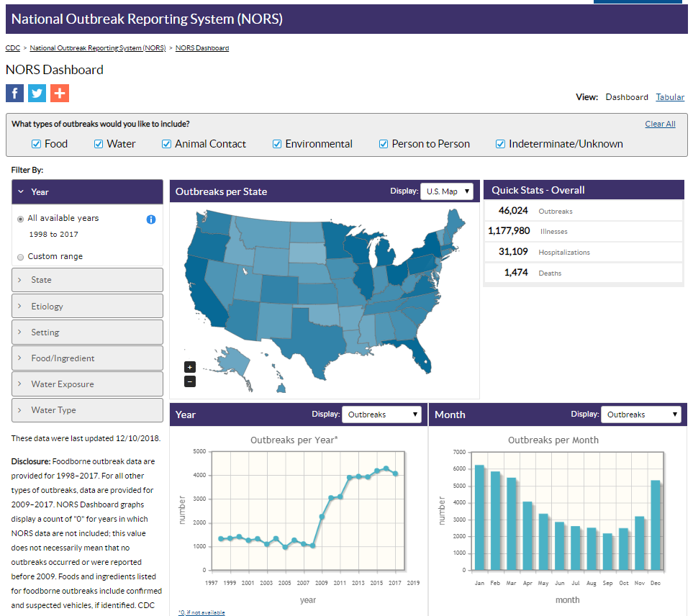Viewport: 693px width, 616px height.
Task: Open the U.S. Map display dropdown
Action: [447, 191]
